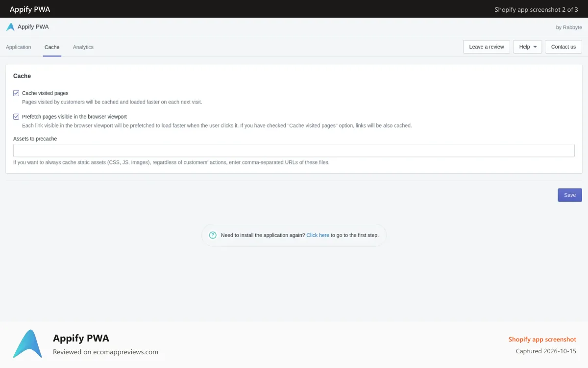588x368 pixels.
Task: Click the Appify PWA title in black bar
Action: coord(30,9)
